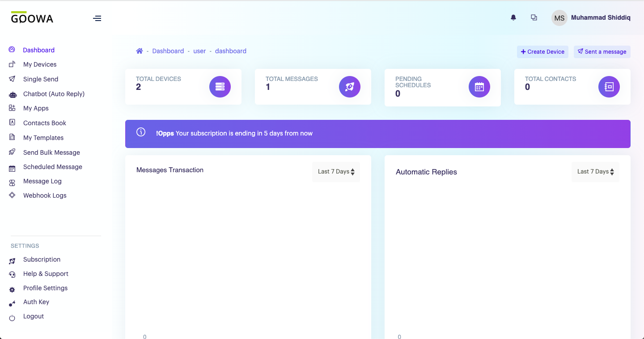
Task: Open the Muhammad Shiddiq profile menu
Action: 591,18
